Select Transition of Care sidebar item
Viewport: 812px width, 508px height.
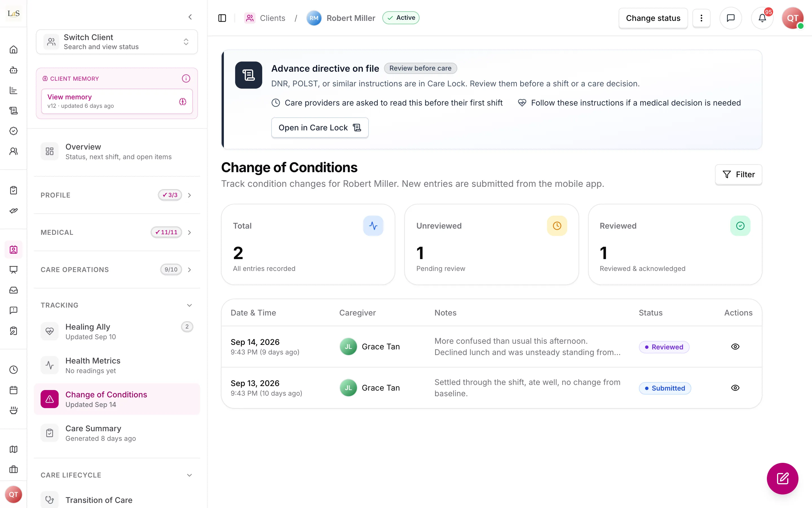(117, 499)
